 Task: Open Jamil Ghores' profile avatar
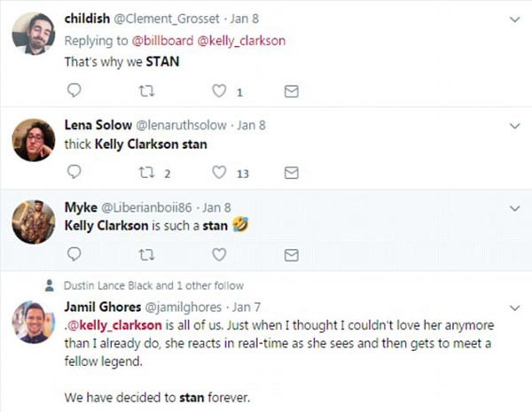click(x=33, y=321)
